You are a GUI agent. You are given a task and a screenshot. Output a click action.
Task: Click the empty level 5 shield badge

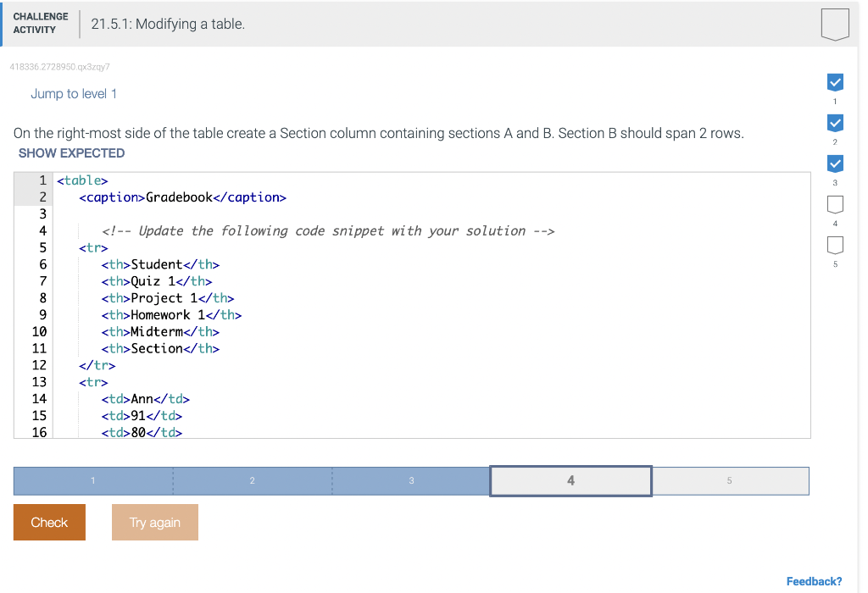click(835, 245)
